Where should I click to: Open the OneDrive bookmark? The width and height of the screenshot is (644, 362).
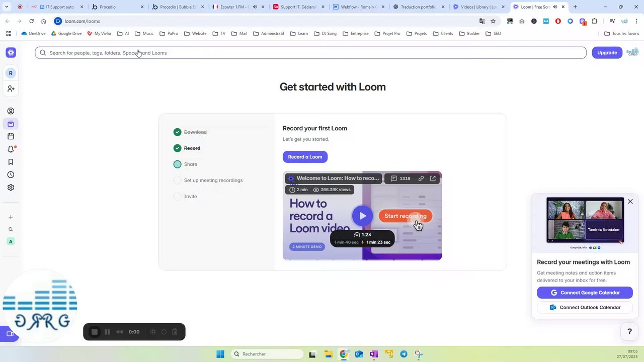(x=33, y=34)
